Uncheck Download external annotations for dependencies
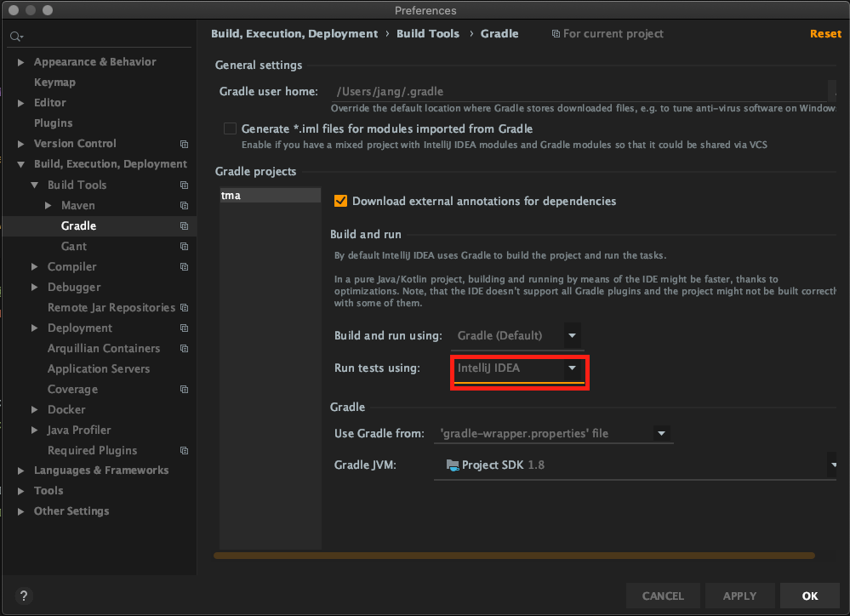The image size is (850, 616). [x=340, y=201]
